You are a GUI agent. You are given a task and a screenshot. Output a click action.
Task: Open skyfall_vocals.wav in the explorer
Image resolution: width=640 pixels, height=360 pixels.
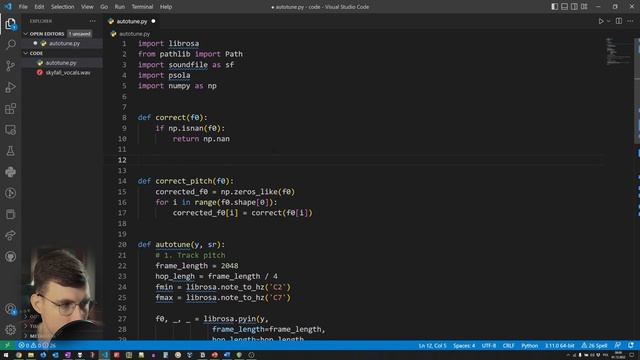point(68,73)
